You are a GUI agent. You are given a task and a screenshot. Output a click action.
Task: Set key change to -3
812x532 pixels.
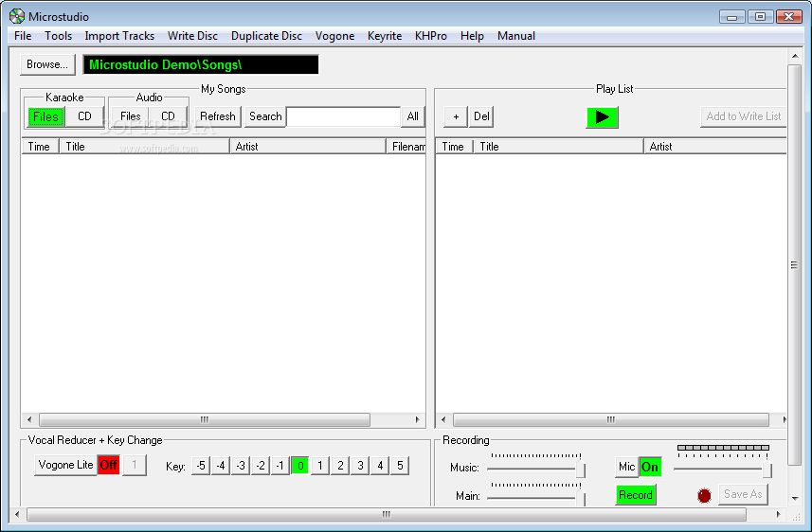pyautogui.click(x=241, y=466)
